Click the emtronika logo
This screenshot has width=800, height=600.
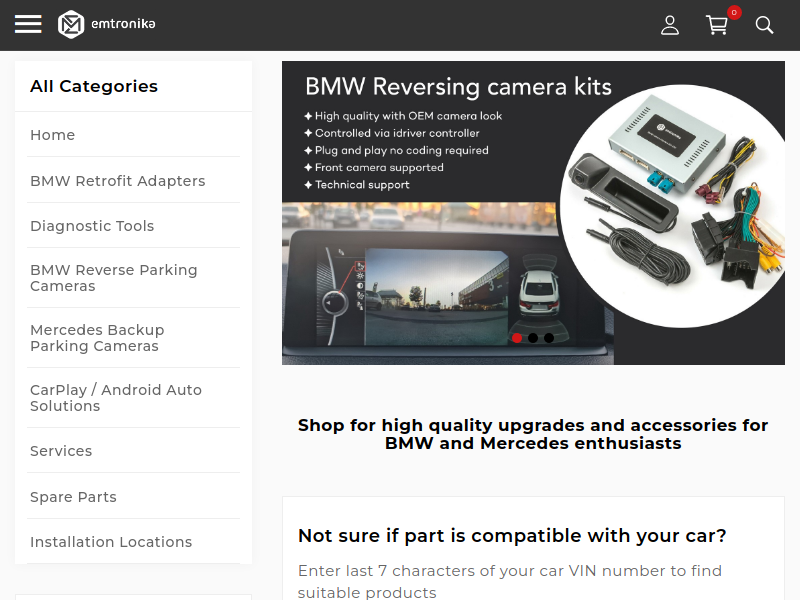[x=107, y=24]
